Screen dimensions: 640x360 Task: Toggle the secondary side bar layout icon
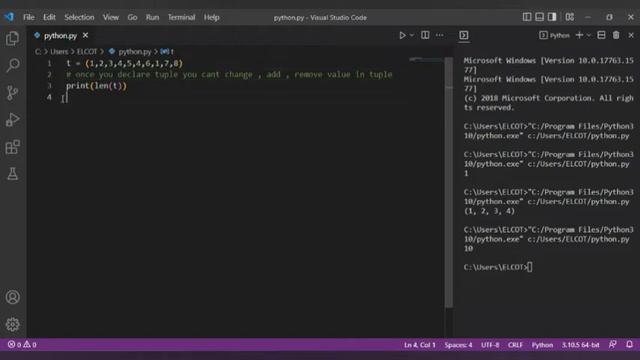pos(552,17)
